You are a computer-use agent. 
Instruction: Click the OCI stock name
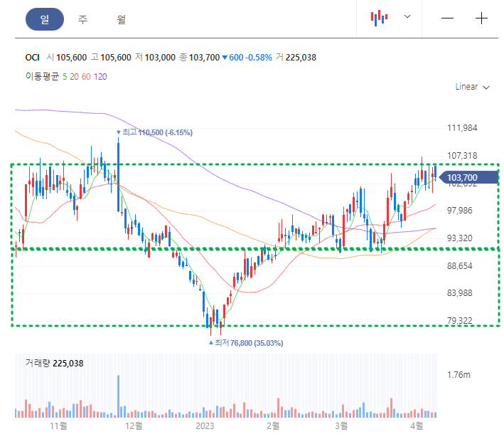pyautogui.click(x=32, y=58)
